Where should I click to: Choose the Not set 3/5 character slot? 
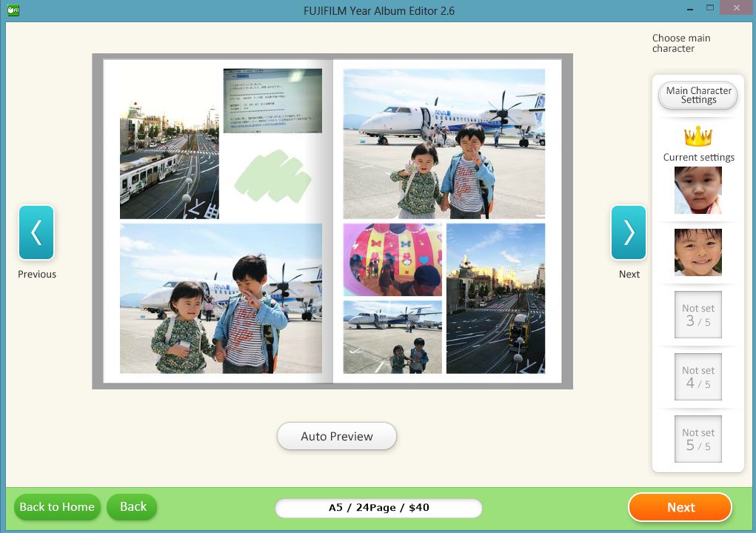coord(698,315)
